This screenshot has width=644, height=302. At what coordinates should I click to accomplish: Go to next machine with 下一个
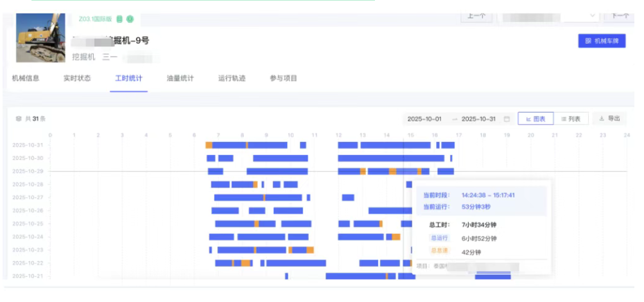click(619, 17)
